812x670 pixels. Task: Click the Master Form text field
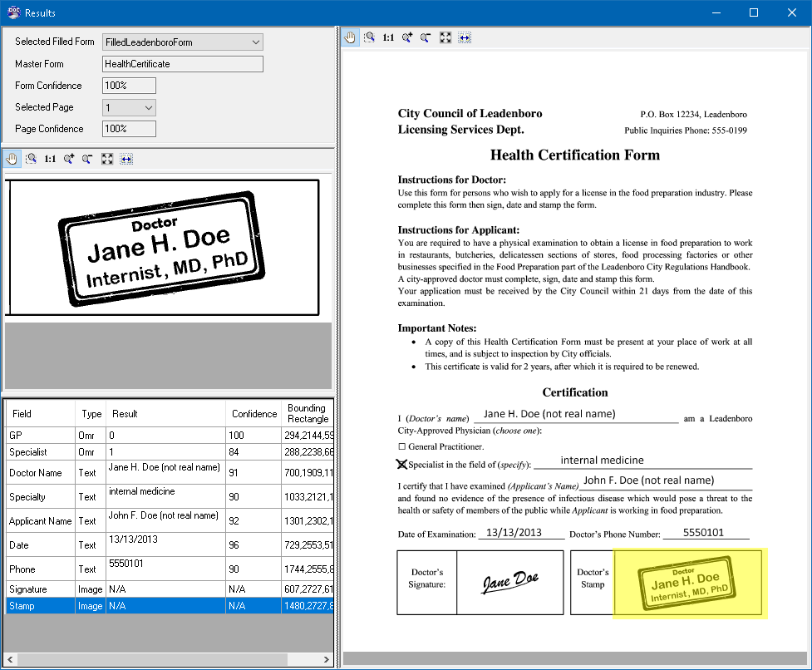click(x=183, y=64)
